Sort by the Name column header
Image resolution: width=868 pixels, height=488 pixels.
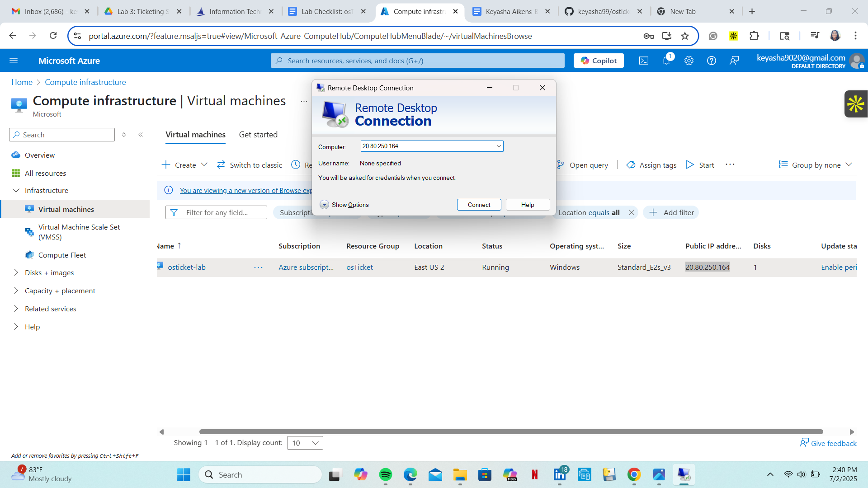(x=168, y=246)
